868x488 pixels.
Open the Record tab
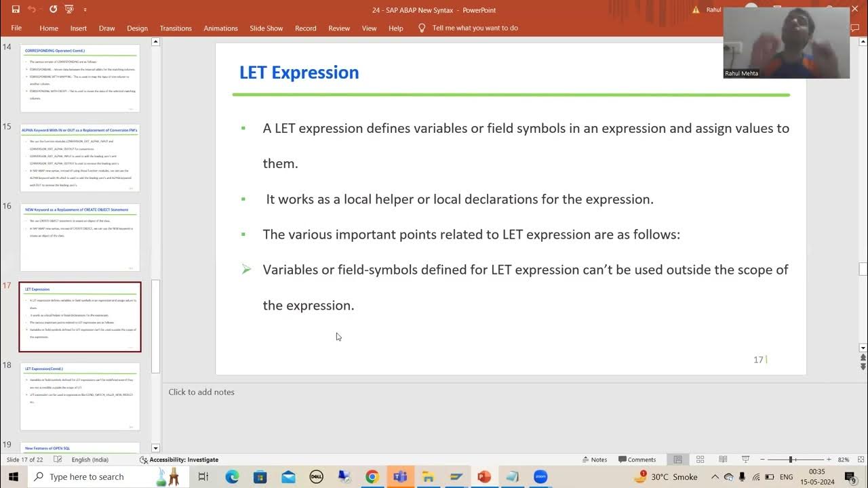coord(306,28)
